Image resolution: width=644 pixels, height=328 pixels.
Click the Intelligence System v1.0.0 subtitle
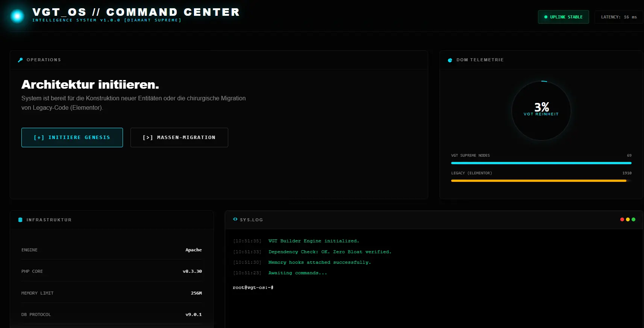[107, 20]
